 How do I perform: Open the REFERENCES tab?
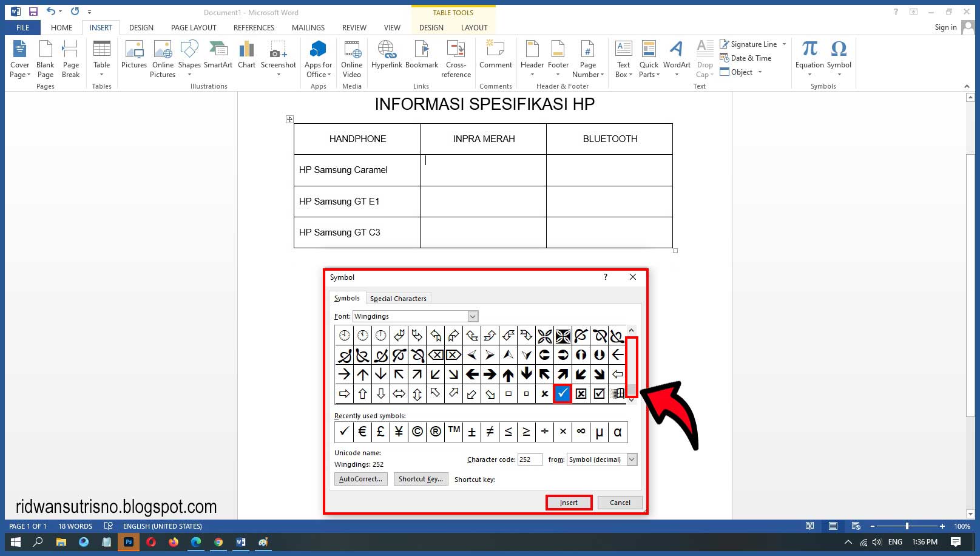tap(254, 27)
